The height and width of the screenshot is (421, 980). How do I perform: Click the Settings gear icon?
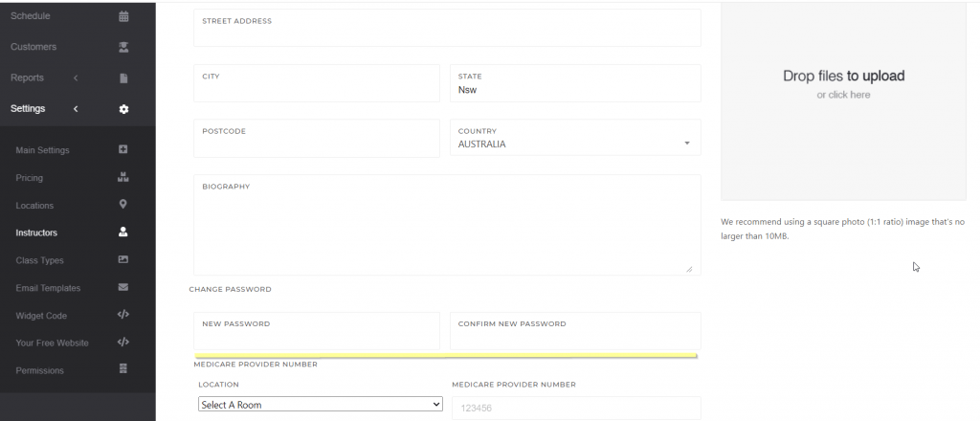coord(123,109)
